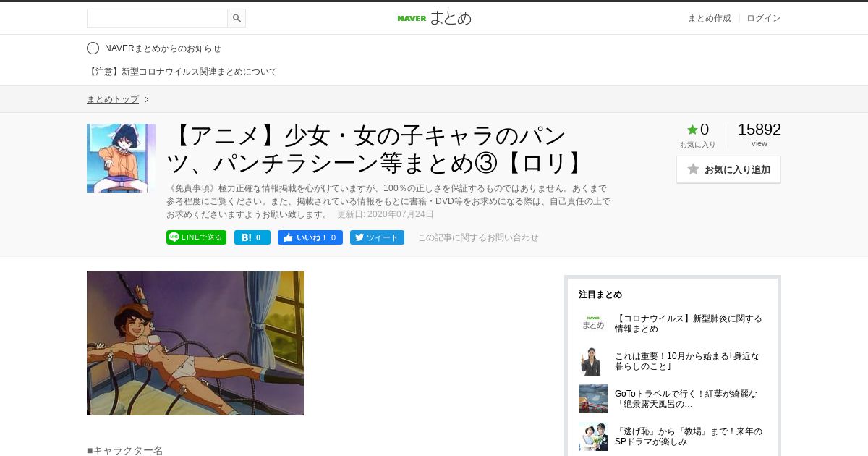The height and width of the screenshot is (456, 868).
Task: Click the businesswoman thumbnail in 注目まとめ
Action: (x=593, y=361)
